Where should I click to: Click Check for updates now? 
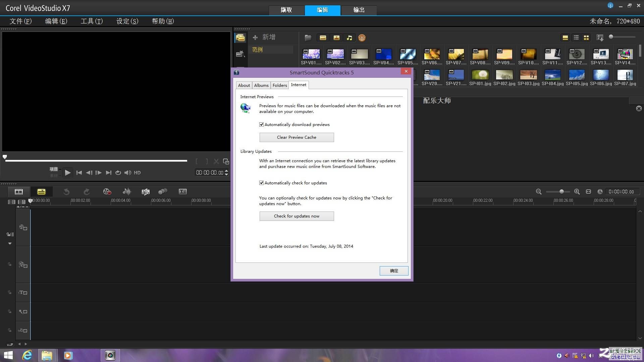tap(297, 216)
